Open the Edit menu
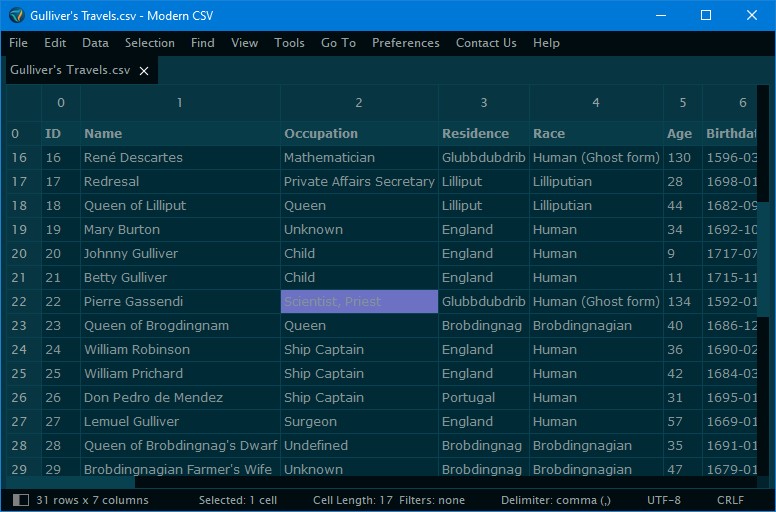Viewport: 776px width, 512px height. [x=55, y=43]
